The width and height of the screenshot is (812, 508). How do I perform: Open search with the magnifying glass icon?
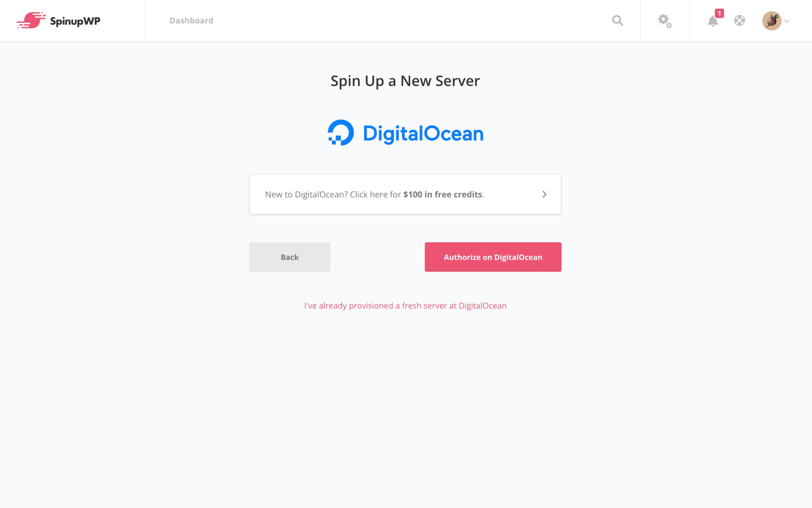617,20
